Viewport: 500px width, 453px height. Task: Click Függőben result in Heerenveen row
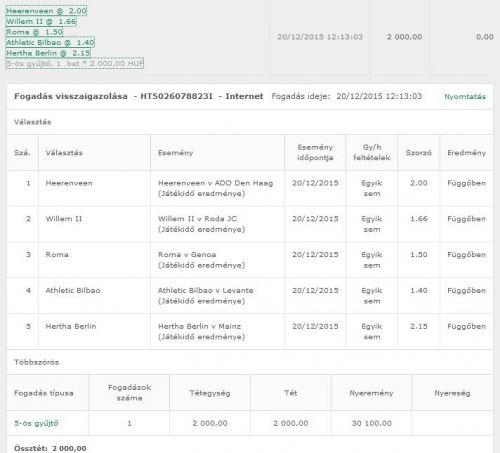[x=466, y=183]
